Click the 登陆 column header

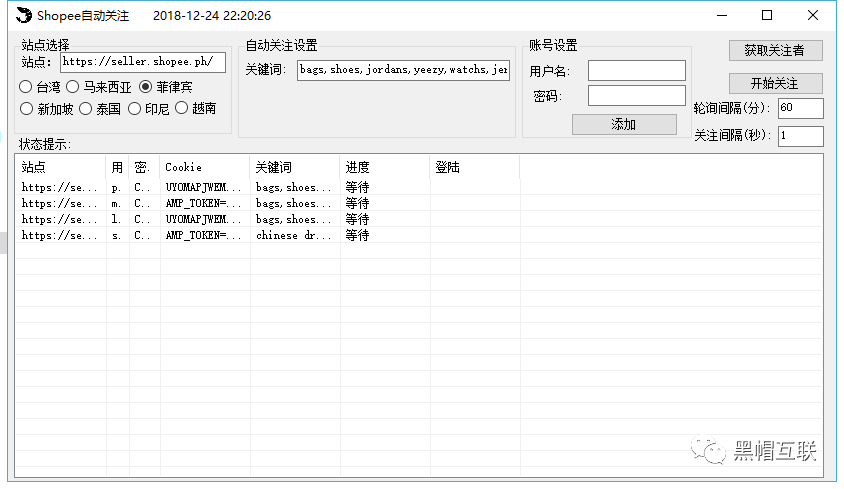pyautogui.click(x=475, y=167)
